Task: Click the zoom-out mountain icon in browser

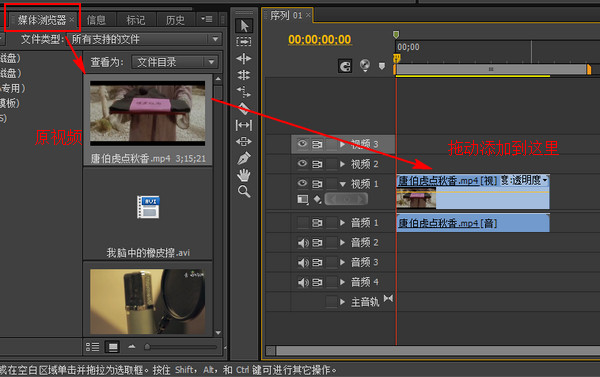Action: tap(132, 346)
